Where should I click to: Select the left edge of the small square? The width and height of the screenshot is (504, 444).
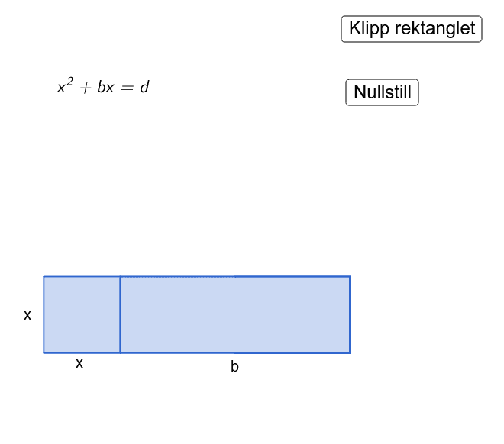click(x=44, y=314)
